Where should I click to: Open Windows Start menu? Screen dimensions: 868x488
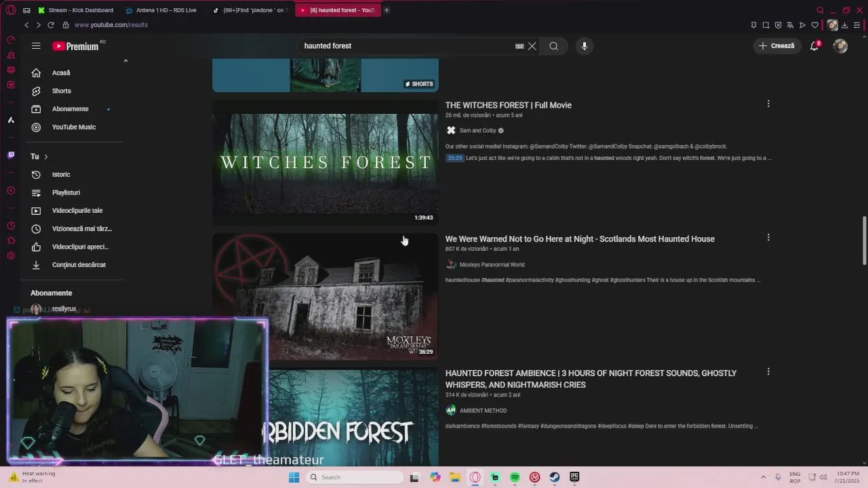click(294, 477)
